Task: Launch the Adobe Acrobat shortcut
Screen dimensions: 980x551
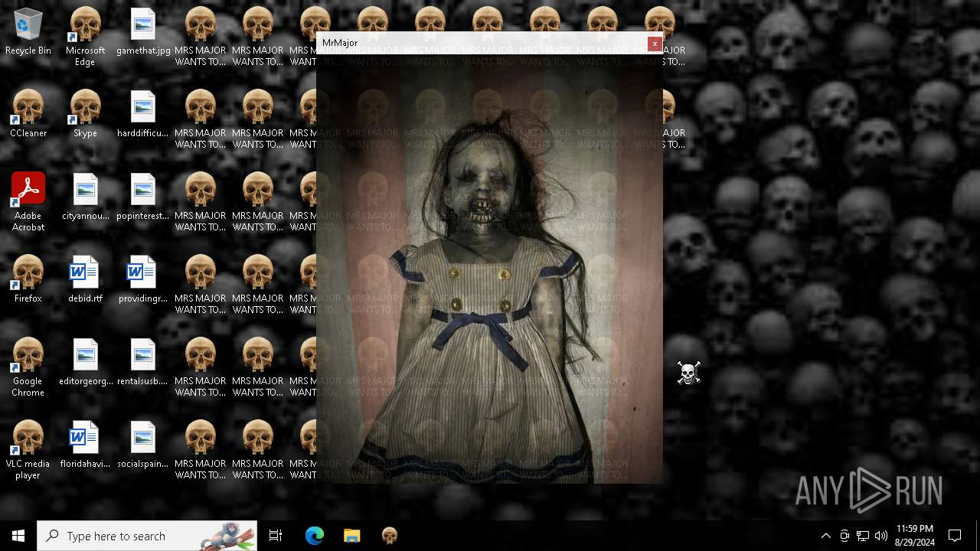Action: [x=28, y=202]
